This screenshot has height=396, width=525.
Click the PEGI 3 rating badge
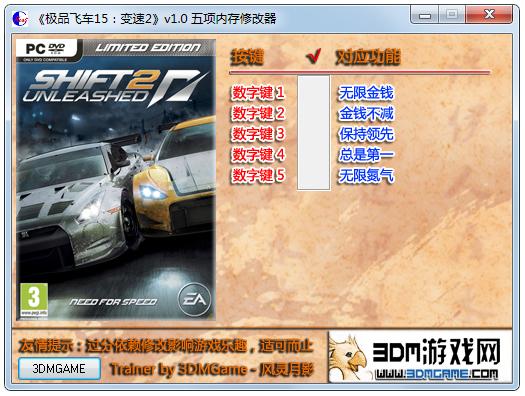tap(34, 300)
